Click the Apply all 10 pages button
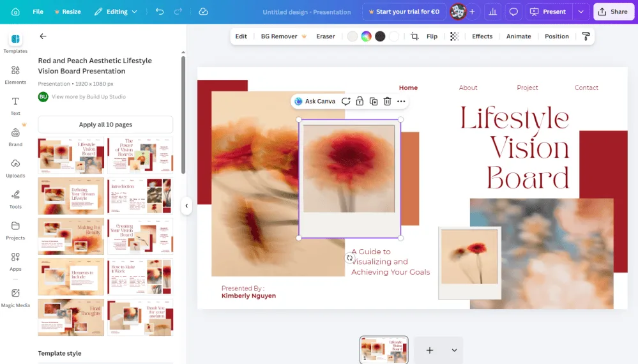This screenshot has height=364, width=638. 105,125
